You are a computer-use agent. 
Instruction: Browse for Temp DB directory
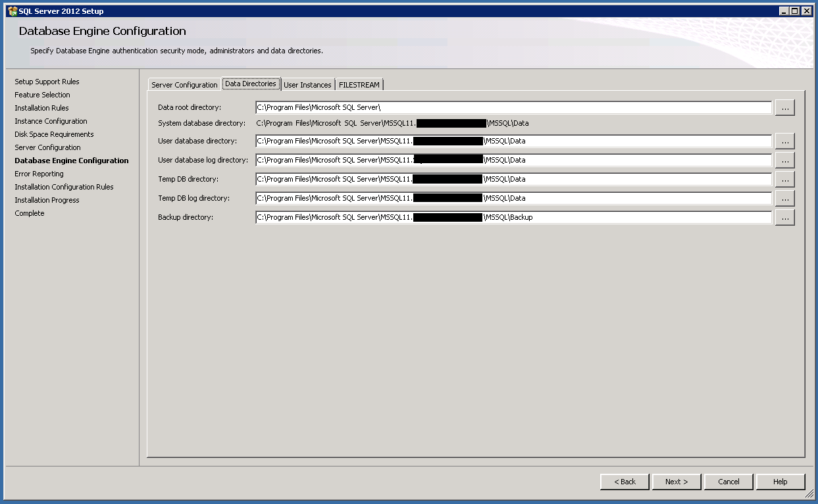(x=784, y=179)
